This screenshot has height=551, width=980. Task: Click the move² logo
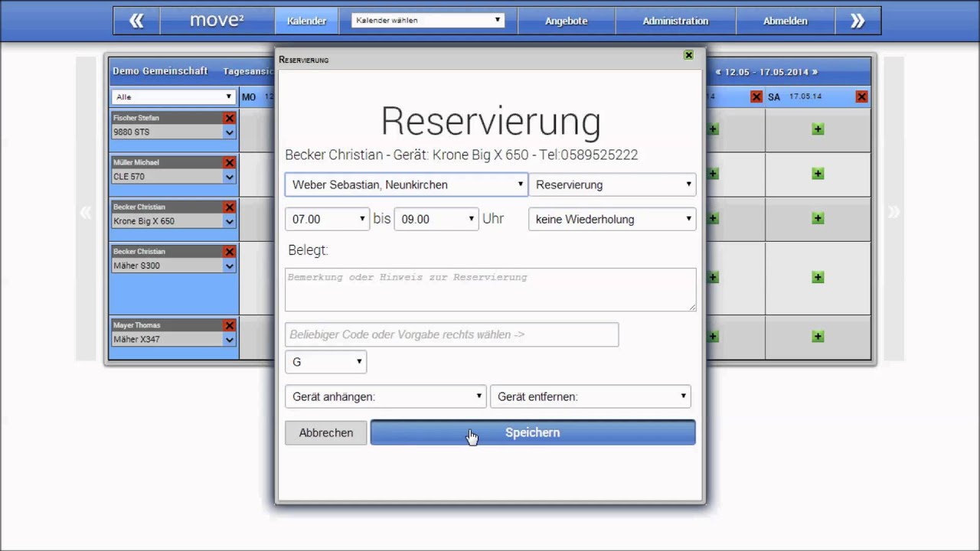coord(217,21)
